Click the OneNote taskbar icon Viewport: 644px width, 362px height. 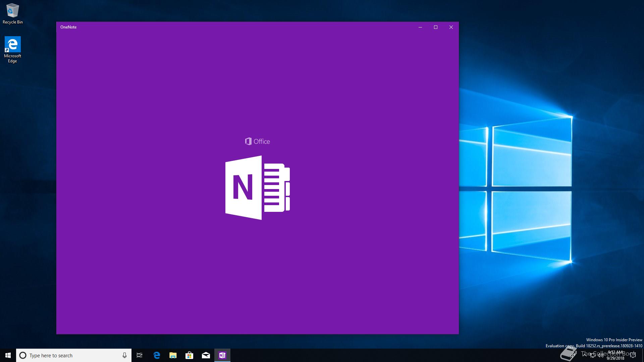[x=222, y=355]
